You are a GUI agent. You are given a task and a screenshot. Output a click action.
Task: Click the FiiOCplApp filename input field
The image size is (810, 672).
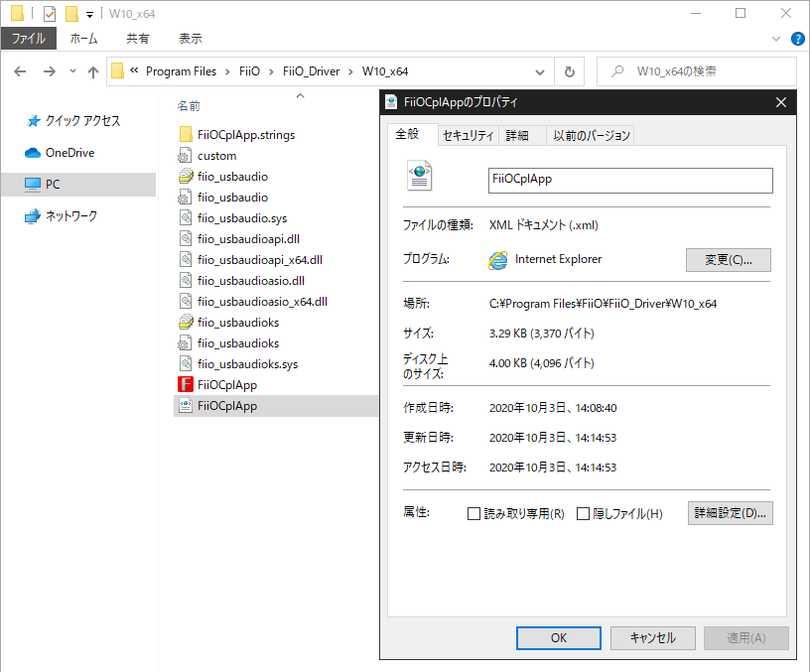click(x=630, y=181)
